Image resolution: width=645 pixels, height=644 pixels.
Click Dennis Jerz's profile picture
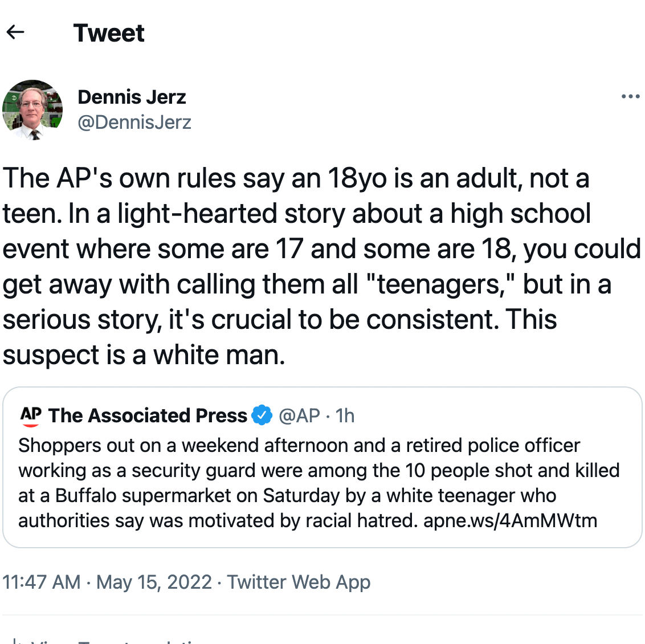(32, 109)
